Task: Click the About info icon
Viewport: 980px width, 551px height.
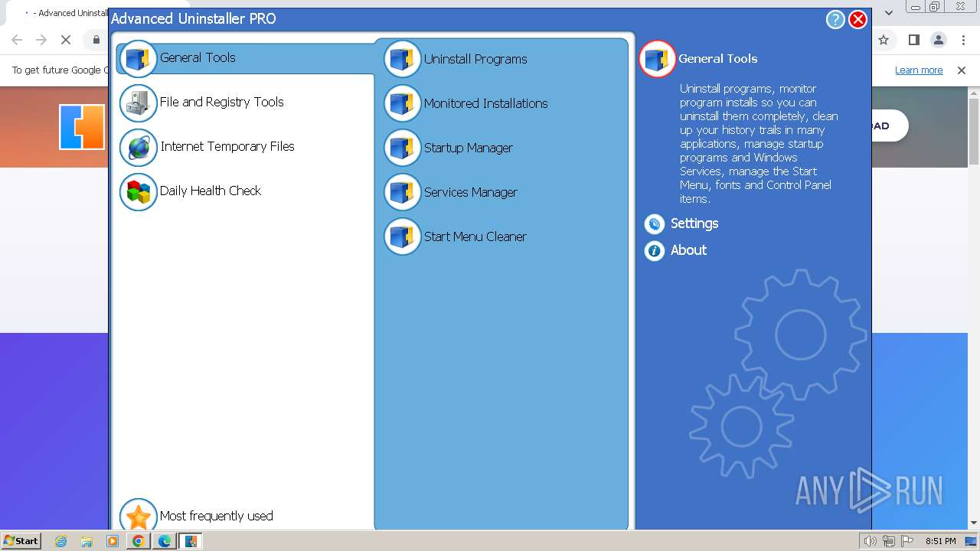Action: pyautogui.click(x=655, y=250)
